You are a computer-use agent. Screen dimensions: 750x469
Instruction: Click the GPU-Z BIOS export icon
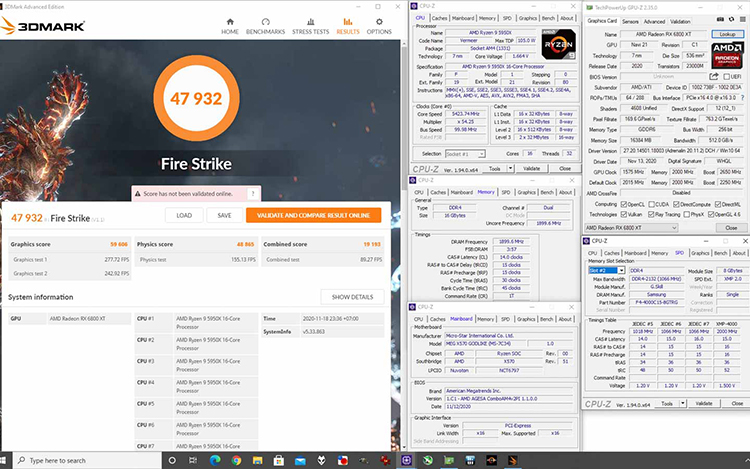[x=714, y=76]
